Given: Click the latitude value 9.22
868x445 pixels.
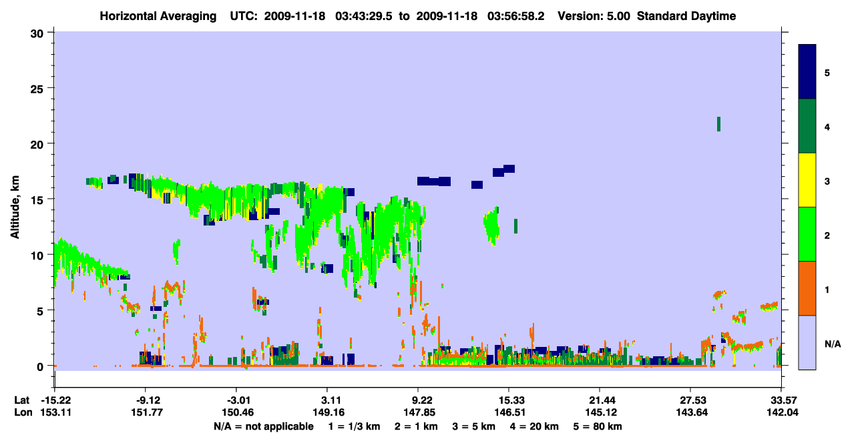Looking at the screenshot, I should tap(419, 400).
